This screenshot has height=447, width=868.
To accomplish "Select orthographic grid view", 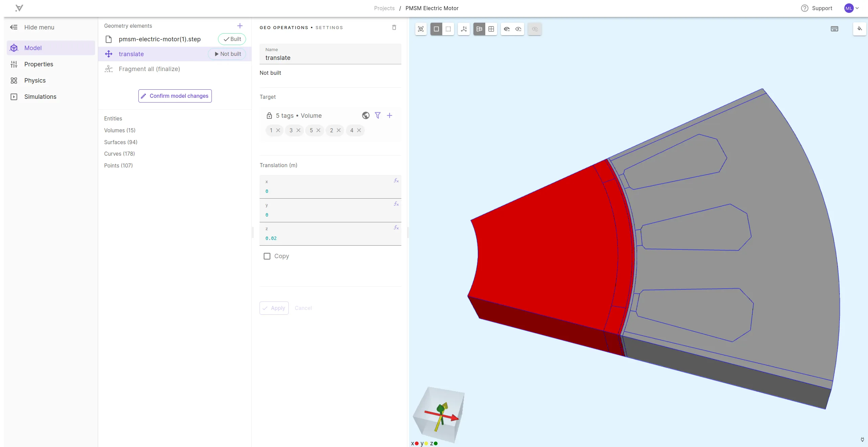I will pos(491,29).
